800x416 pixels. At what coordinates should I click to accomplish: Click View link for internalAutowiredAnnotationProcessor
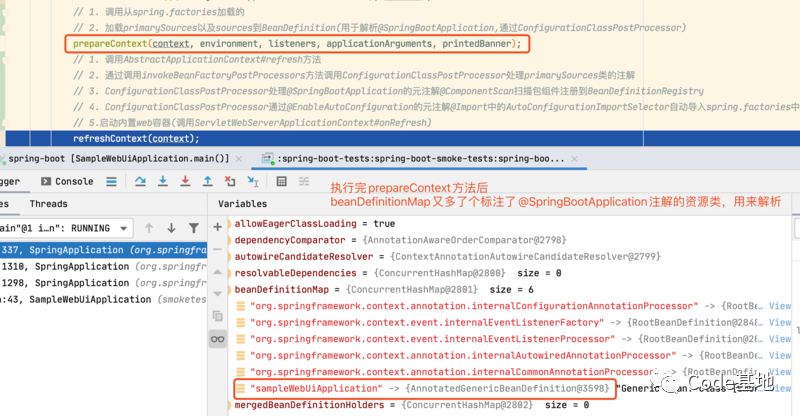click(x=780, y=355)
